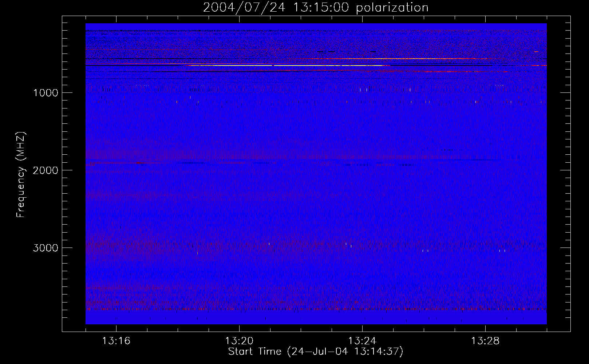The width and height of the screenshot is (589, 364).
Task: Click the plot title '2004/07/24 13:15:00 polarization'
Action: 316,7
